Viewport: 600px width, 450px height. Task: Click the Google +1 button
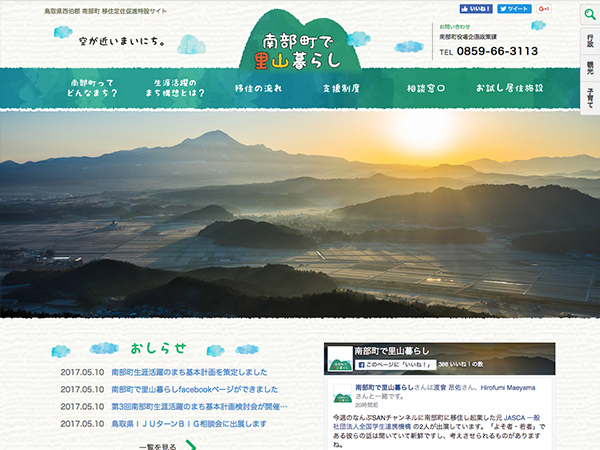tap(544, 9)
